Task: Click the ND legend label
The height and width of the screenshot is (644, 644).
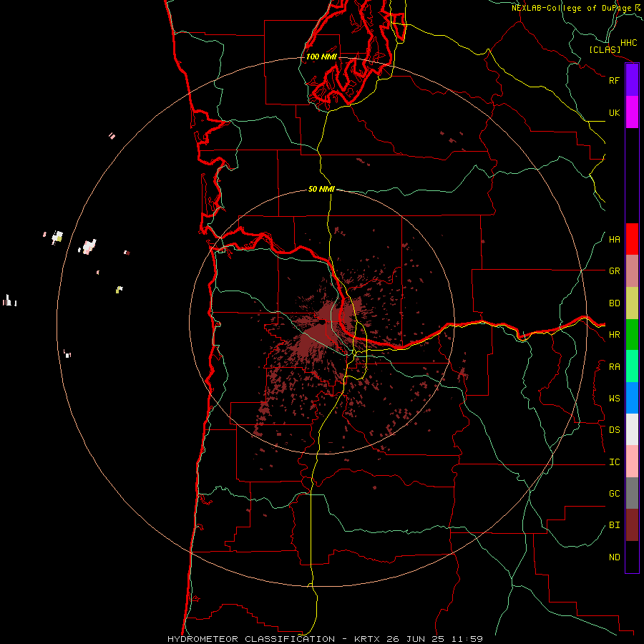Action: coord(615,557)
